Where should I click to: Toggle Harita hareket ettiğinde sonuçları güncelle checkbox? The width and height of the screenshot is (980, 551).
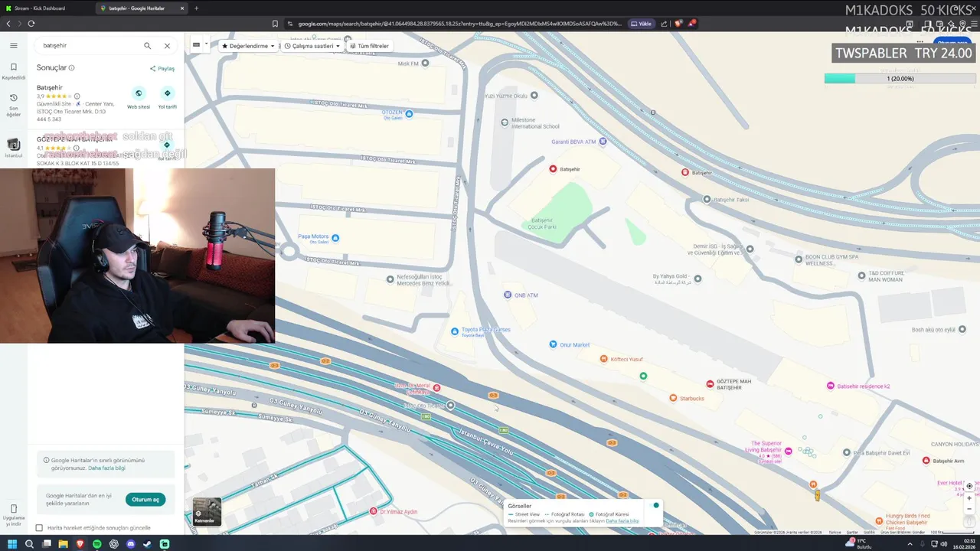pyautogui.click(x=39, y=527)
